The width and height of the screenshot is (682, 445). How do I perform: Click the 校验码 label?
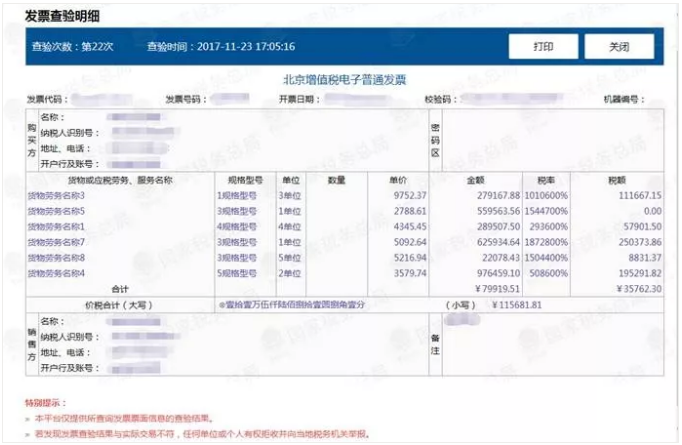point(441,100)
